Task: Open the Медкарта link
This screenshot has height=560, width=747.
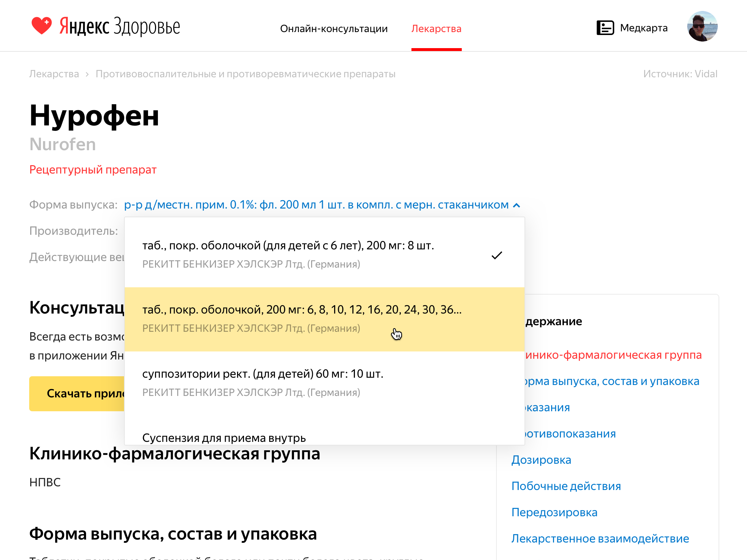Action: pyautogui.click(x=644, y=28)
